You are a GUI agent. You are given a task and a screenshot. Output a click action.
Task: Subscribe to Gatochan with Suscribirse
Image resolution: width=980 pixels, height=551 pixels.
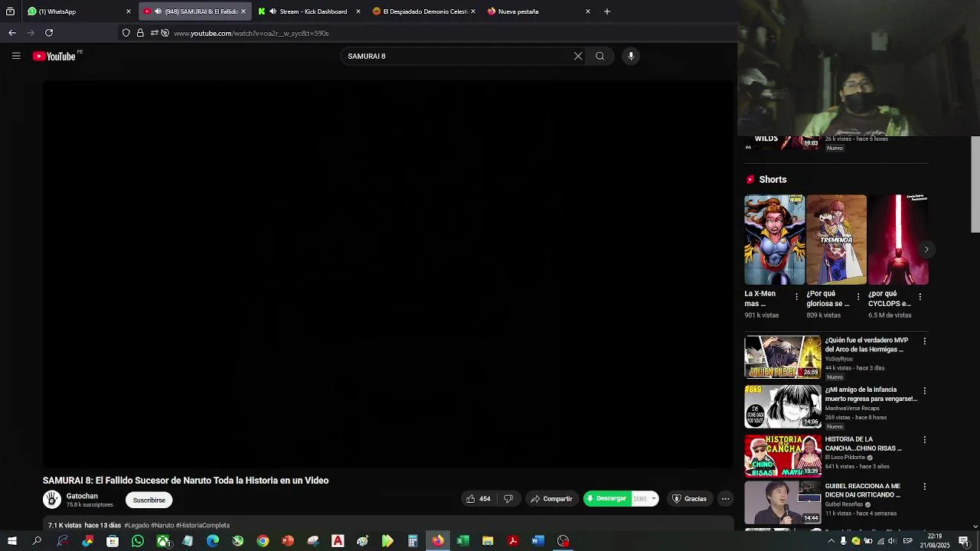[x=149, y=500]
